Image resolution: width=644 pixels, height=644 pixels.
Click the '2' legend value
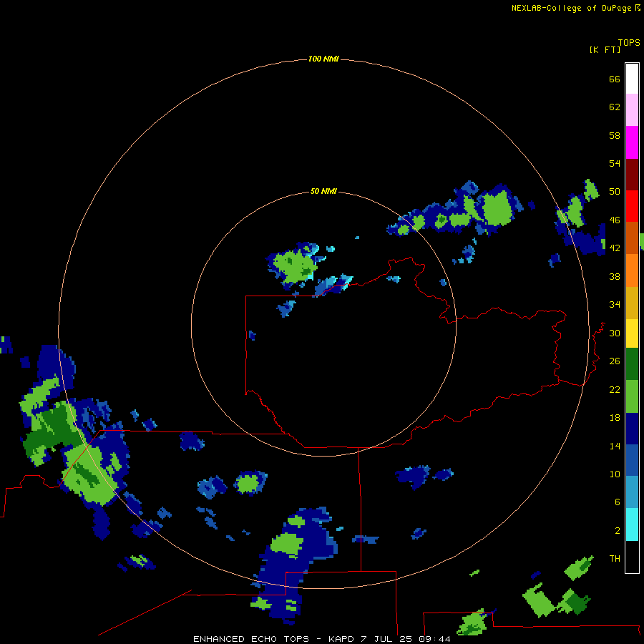pos(618,531)
